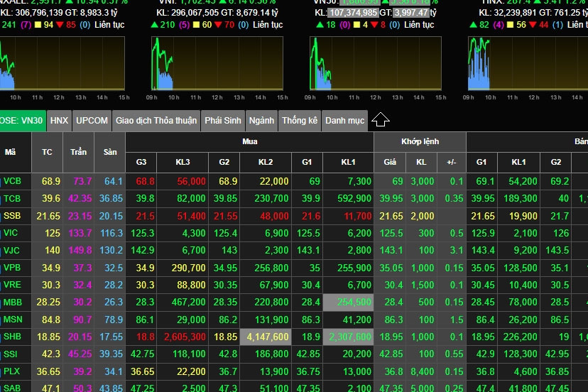Expand the Danh mục menu
This screenshot has width=588, height=392.
[x=344, y=121]
